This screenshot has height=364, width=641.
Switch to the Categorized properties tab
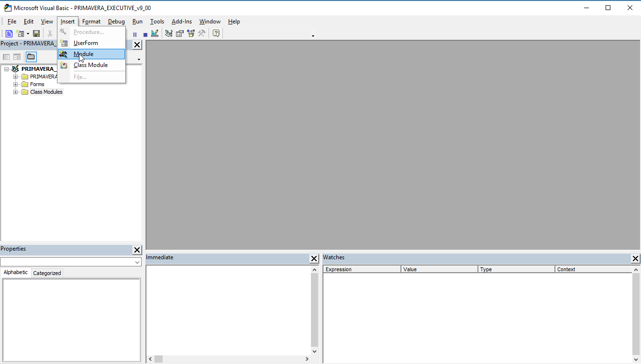pos(47,273)
